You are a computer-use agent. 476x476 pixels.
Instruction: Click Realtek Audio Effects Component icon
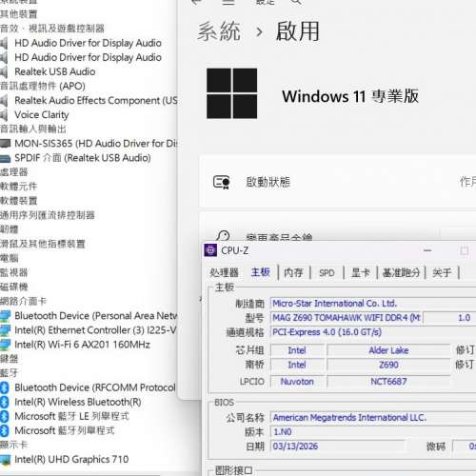[4, 101]
